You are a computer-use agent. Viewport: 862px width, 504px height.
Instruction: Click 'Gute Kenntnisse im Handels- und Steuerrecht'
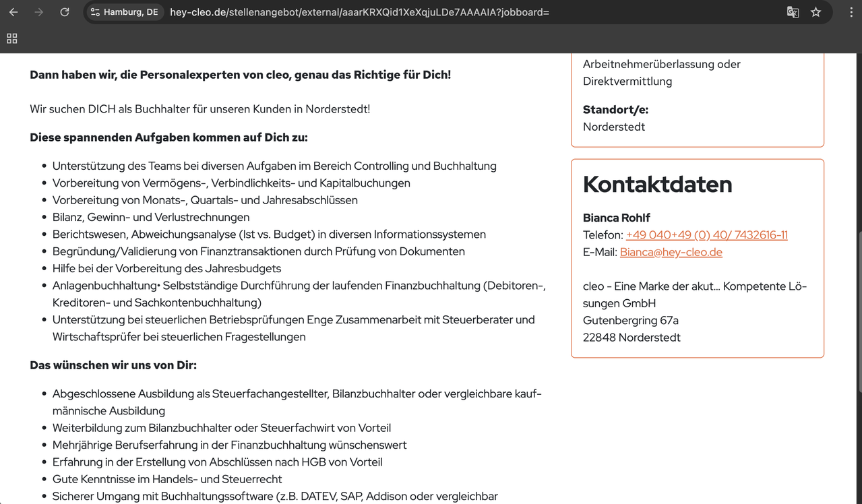pyautogui.click(x=167, y=479)
